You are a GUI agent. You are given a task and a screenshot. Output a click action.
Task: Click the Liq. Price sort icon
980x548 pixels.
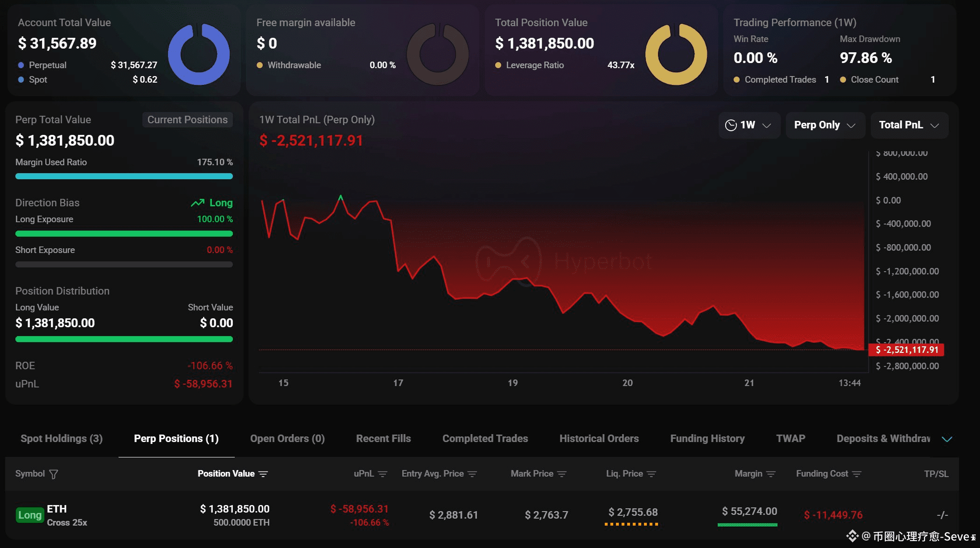pos(651,474)
